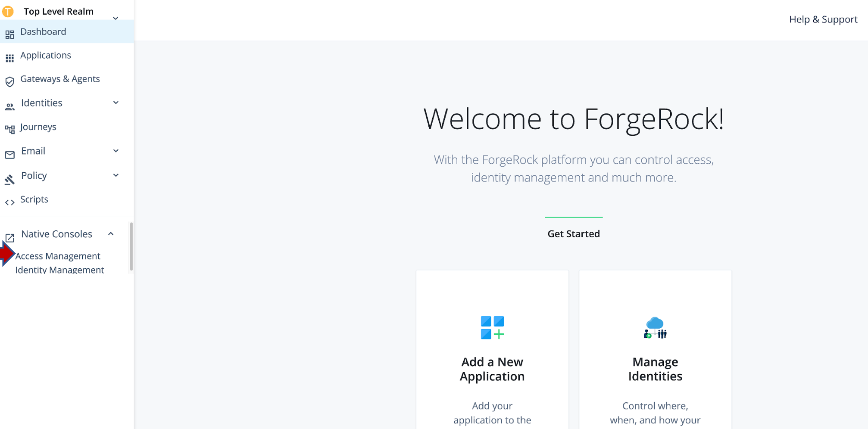Click the Identities people icon

[9, 107]
